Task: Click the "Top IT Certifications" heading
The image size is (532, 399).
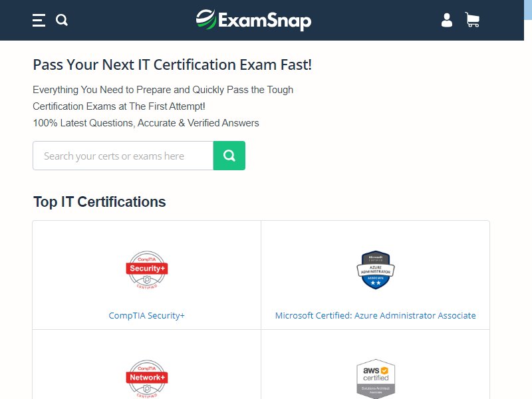Action: click(99, 202)
